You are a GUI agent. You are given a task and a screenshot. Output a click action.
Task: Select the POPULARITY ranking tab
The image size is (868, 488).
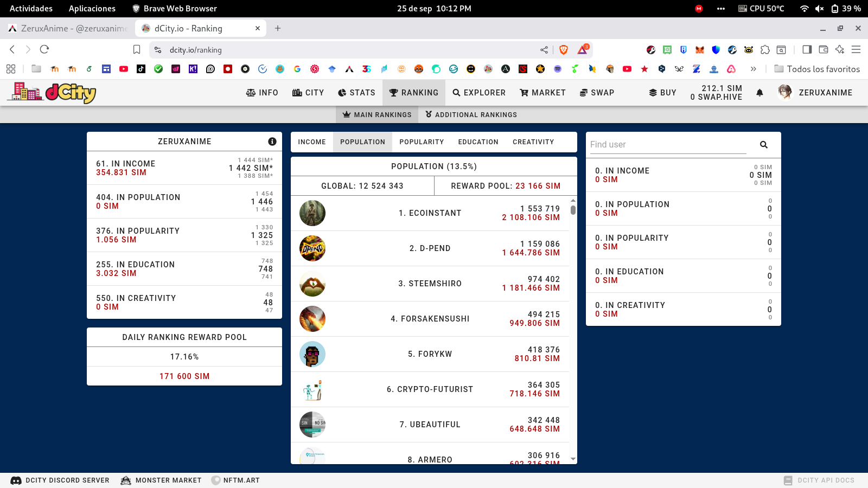(422, 142)
